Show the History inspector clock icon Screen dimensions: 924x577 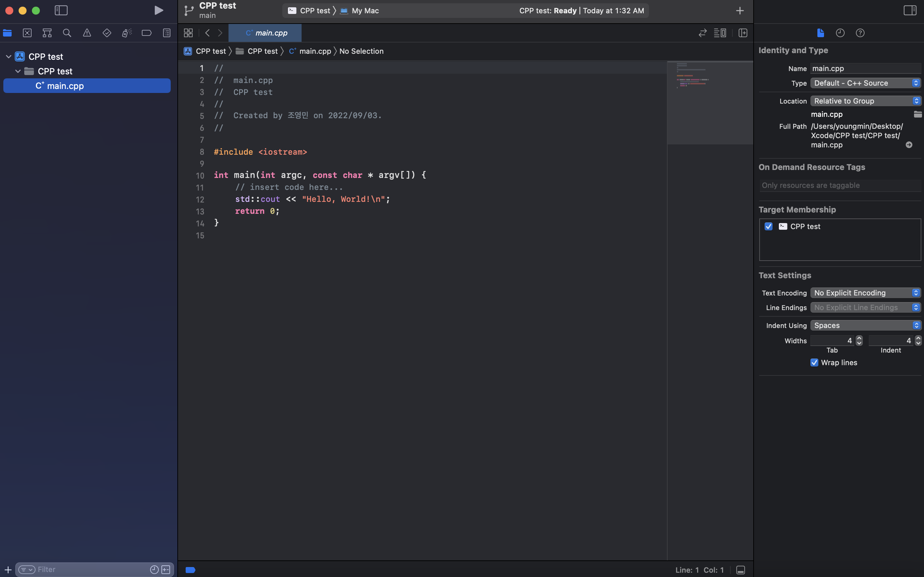(x=840, y=33)
